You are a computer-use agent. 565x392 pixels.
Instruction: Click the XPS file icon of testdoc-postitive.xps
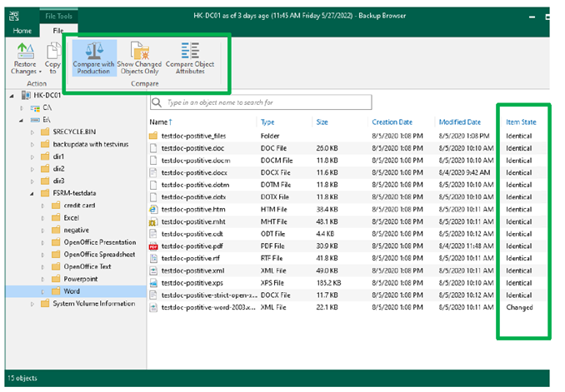click(x=153, y=283)
